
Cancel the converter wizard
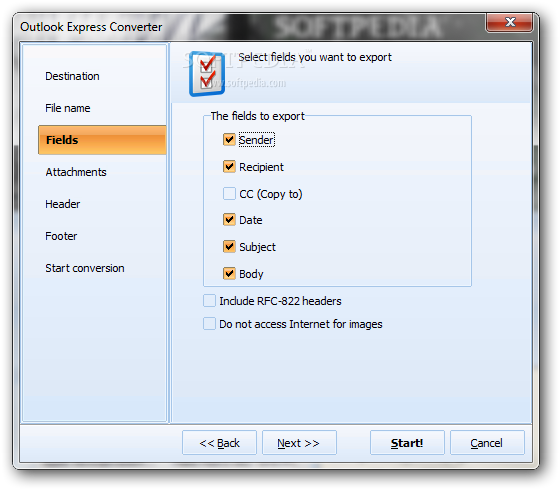(x=487, y=443)
